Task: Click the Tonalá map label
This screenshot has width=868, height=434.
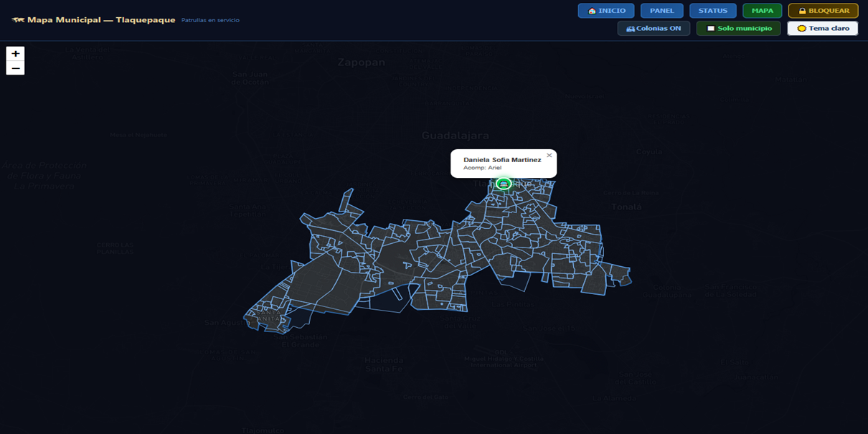Action: click(626, 207)
